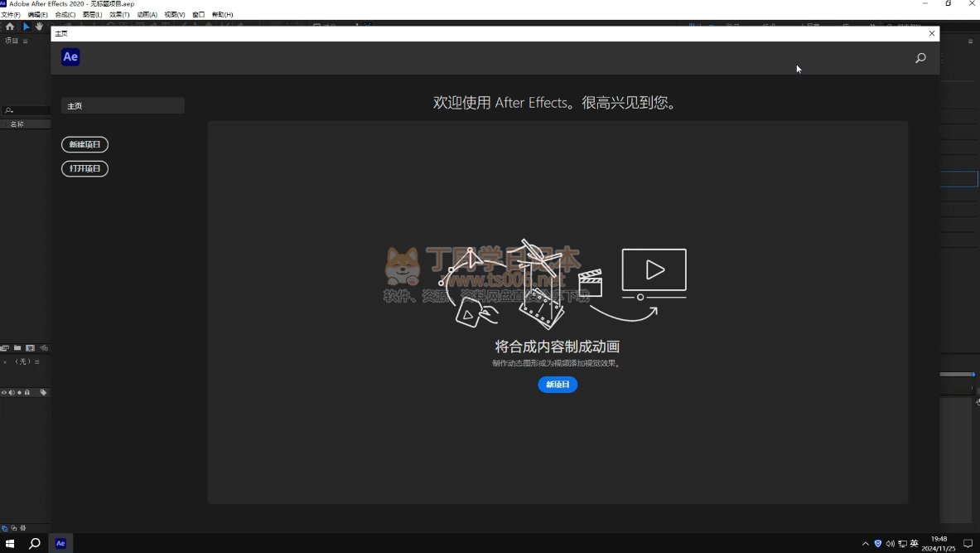Screen dimensions: 980x553
Task: Show hidden icons in the system tray
Action: (866, 544)
